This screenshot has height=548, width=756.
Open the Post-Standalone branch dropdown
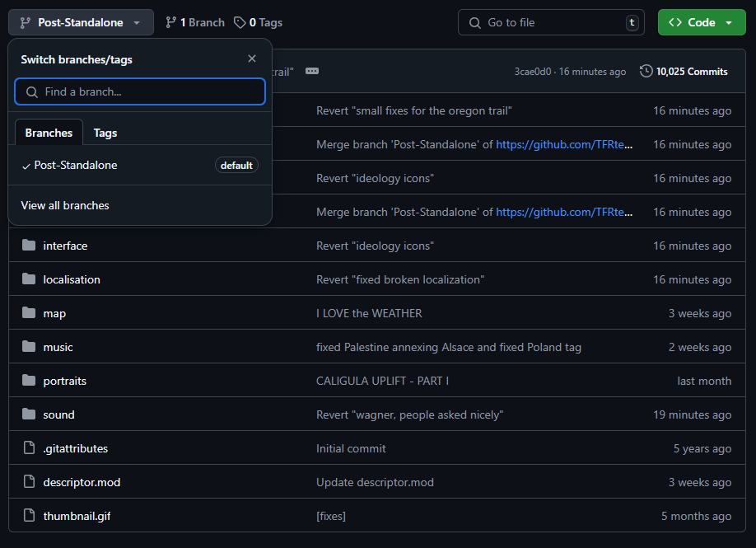pos(81,22)
